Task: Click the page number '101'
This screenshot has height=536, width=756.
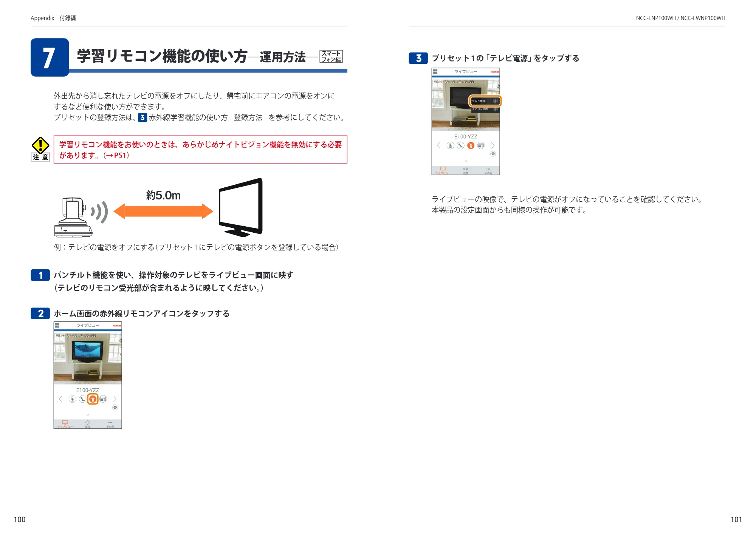Action: point(736,519)
